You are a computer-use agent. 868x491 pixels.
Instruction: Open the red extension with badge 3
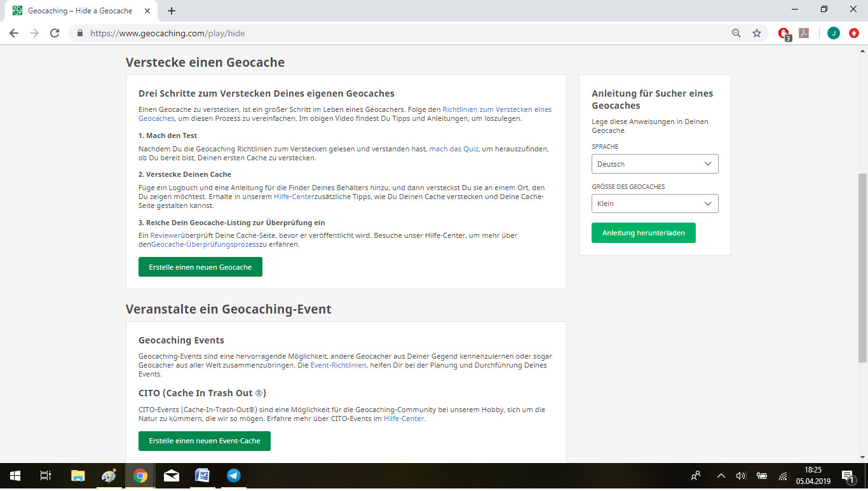pos(784,34)
